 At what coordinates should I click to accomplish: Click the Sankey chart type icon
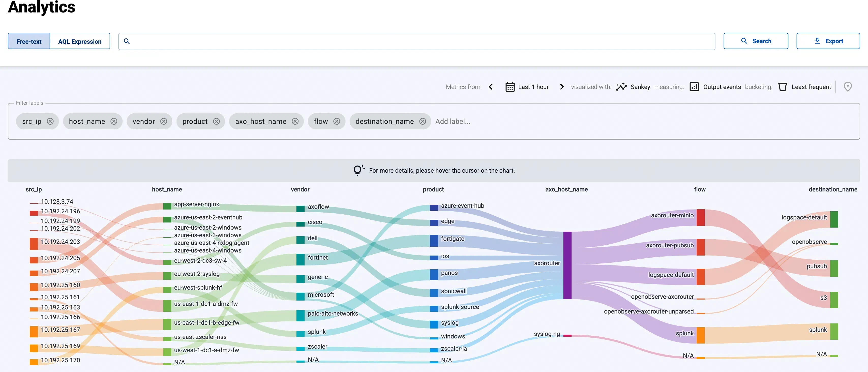pos(621,87)
